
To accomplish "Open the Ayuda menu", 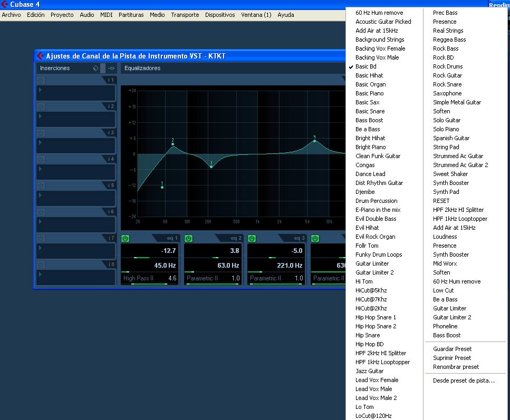I will 285,15.
